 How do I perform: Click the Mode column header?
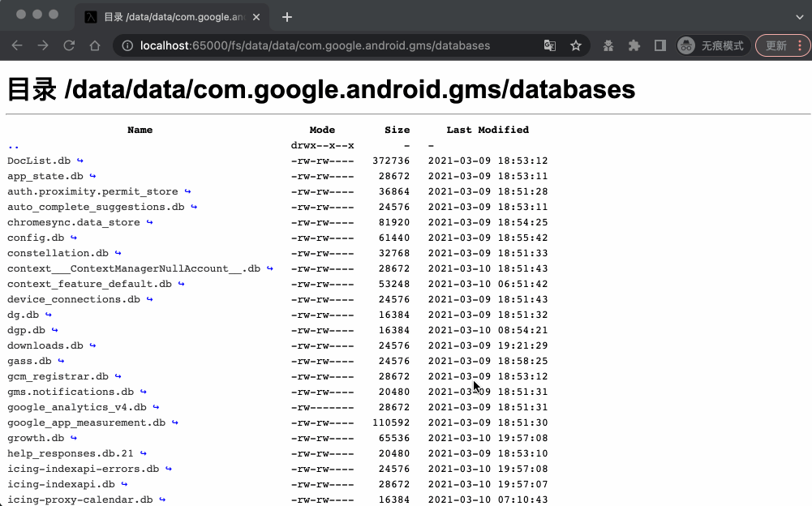point(322,130)
